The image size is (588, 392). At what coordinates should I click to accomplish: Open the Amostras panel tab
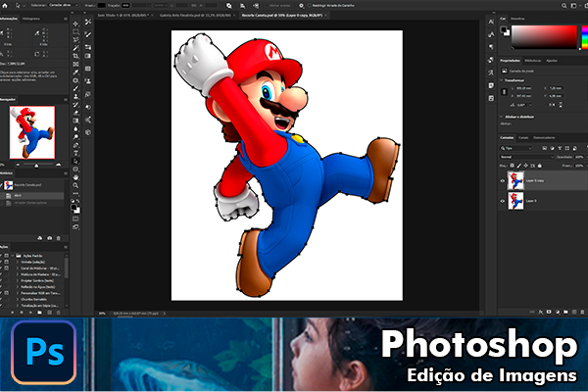[517, 19]
